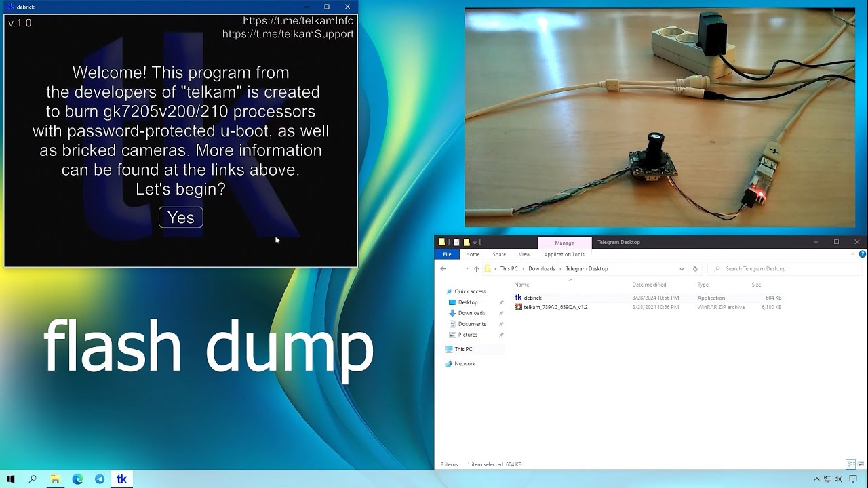
Task: Open the File tab in Explorer
Action: pos(447,254)
